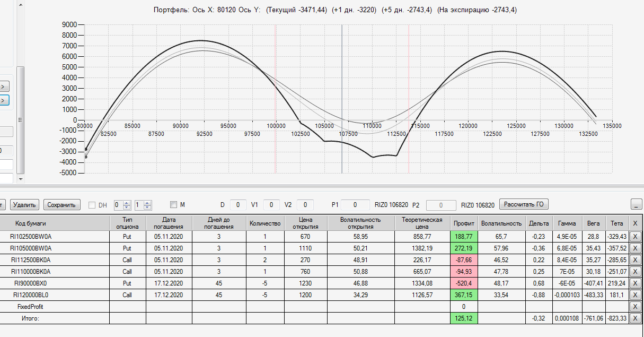Screen dimensions: 644x337
Task: Clear the FixedProfit row with X
Action: [636, 307]
